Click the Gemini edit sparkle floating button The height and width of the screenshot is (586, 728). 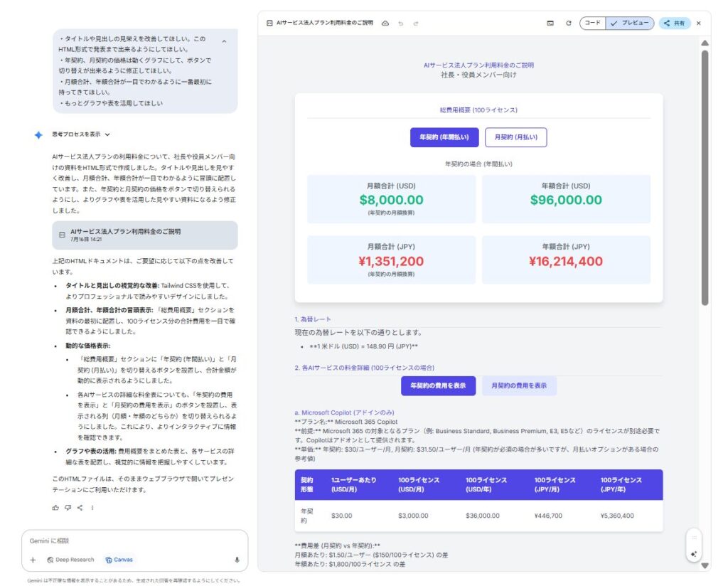pos(694,554)
